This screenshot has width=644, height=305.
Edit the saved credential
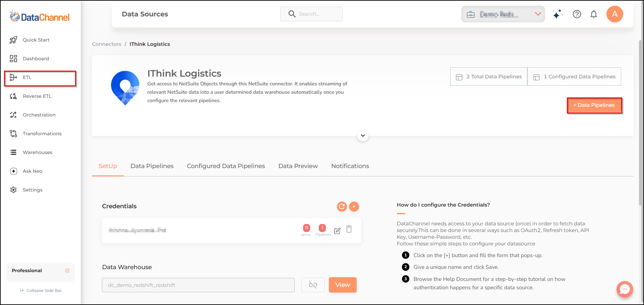coord(337,231)
